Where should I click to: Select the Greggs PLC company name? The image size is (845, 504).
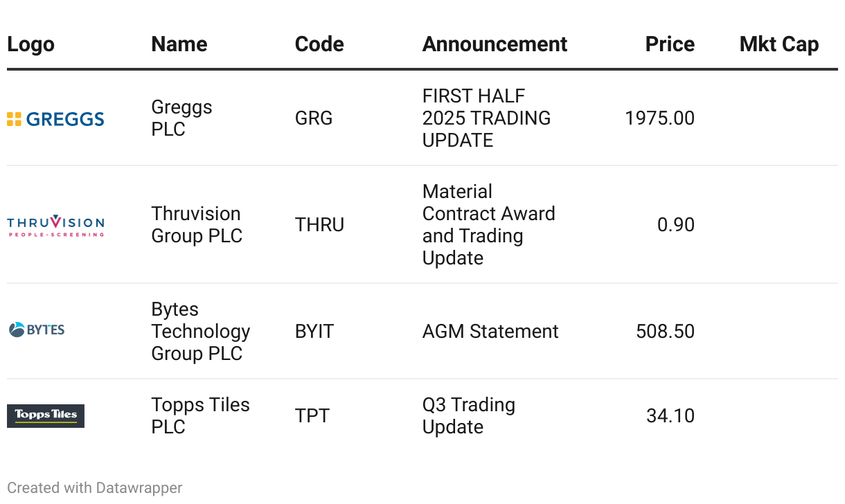pyautogui.click(x=181, y=118)
